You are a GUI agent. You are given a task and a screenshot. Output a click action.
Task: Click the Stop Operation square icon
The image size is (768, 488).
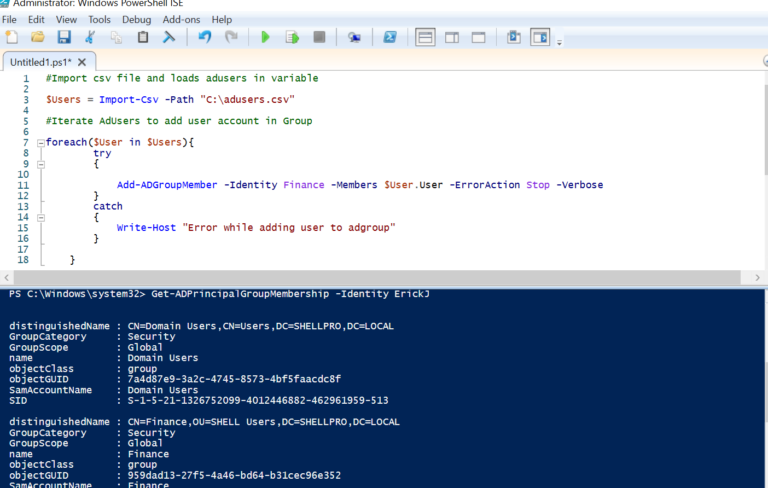point(319,37)
